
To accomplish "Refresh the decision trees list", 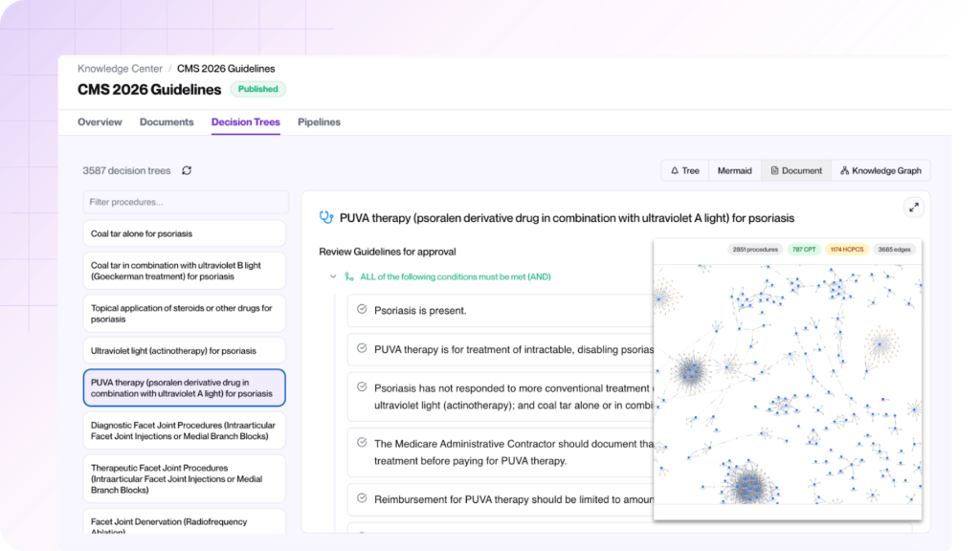I will (x=187, y=170).
